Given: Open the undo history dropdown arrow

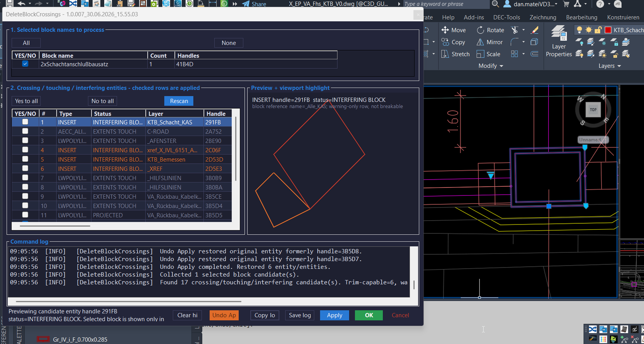Looking at the screenshot, I should pos(30,4).
